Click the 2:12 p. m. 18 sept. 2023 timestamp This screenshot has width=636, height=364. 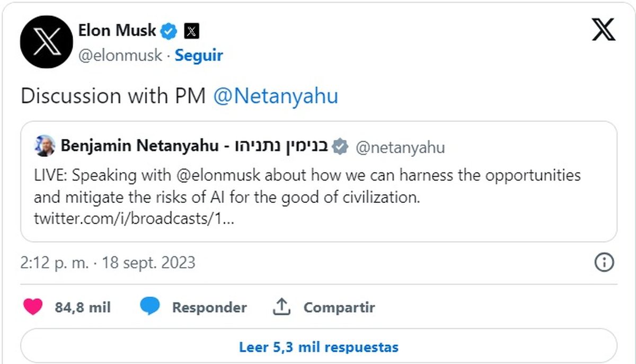(x=108, y=263)
